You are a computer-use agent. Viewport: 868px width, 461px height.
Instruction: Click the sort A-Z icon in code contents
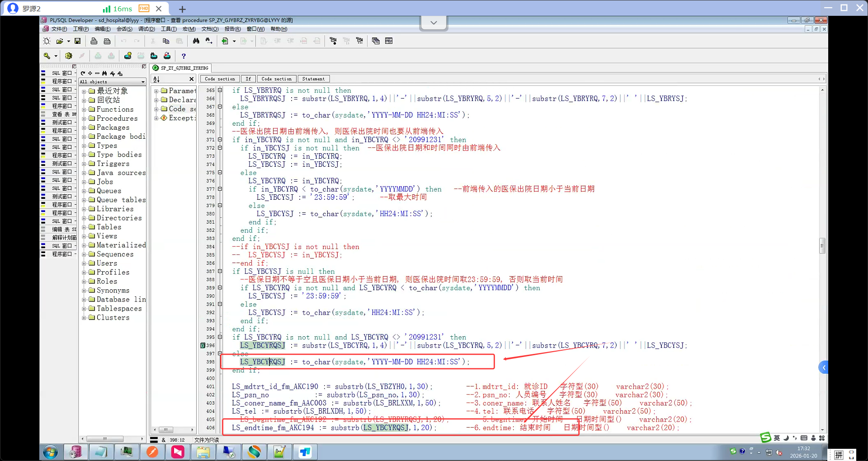(156, 79)
